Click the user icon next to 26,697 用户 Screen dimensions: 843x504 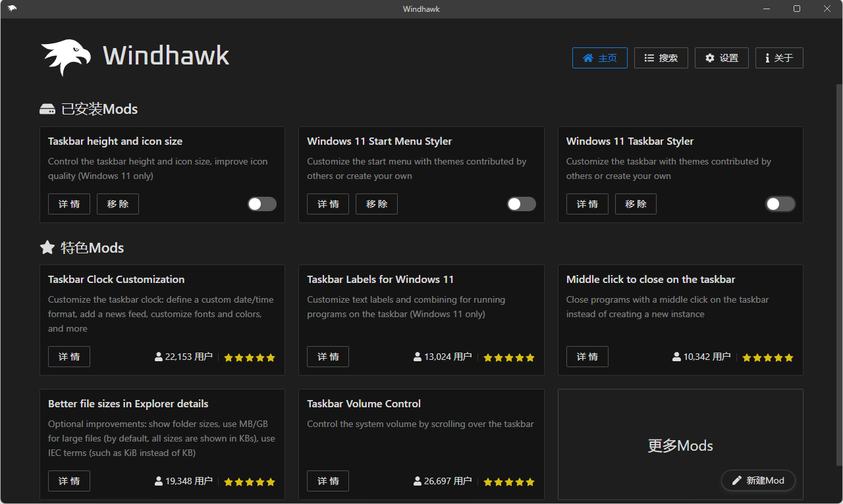418,481
